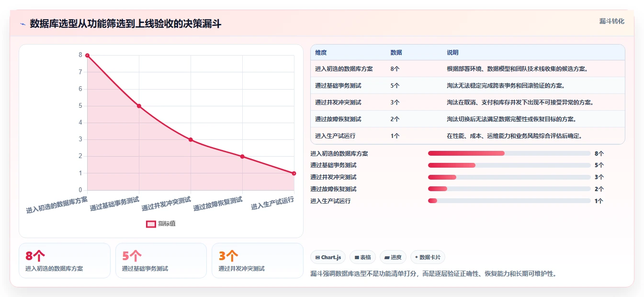This screenshot has height=297, width=644.
Task: Click the 漏斗转化 badge in the header
Action: click(x=611, y=21)
